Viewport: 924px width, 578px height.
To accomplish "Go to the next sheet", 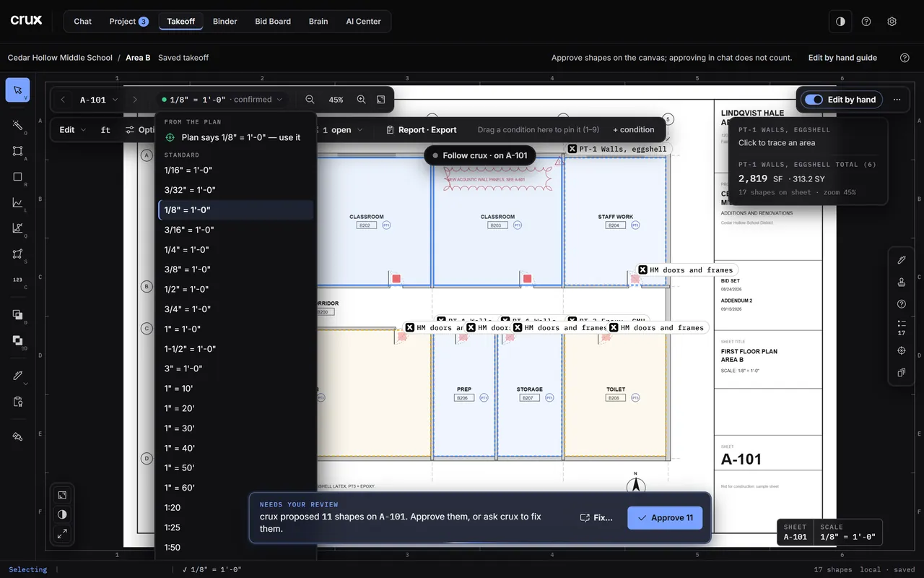I will point(134,100).
